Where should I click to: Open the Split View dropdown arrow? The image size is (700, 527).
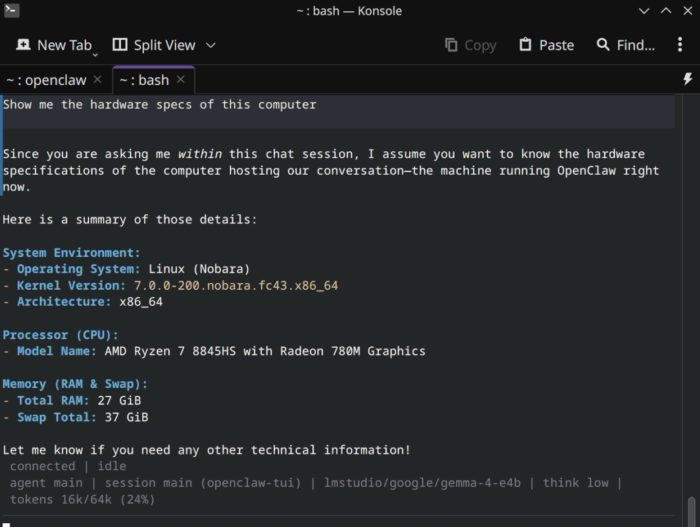pos(211,45)
